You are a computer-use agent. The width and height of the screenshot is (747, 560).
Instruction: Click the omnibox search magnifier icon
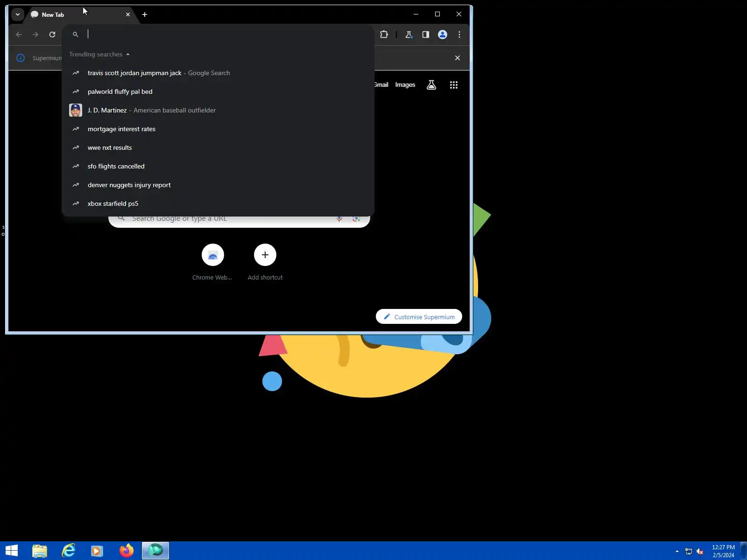[76, 35]
